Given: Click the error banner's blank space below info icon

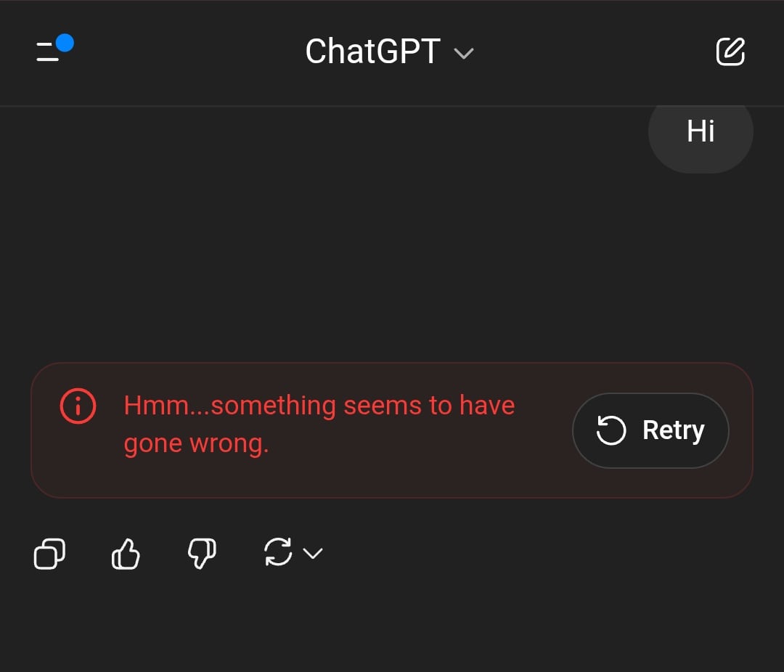Looking at the screenshot, I should pos(78,464).
